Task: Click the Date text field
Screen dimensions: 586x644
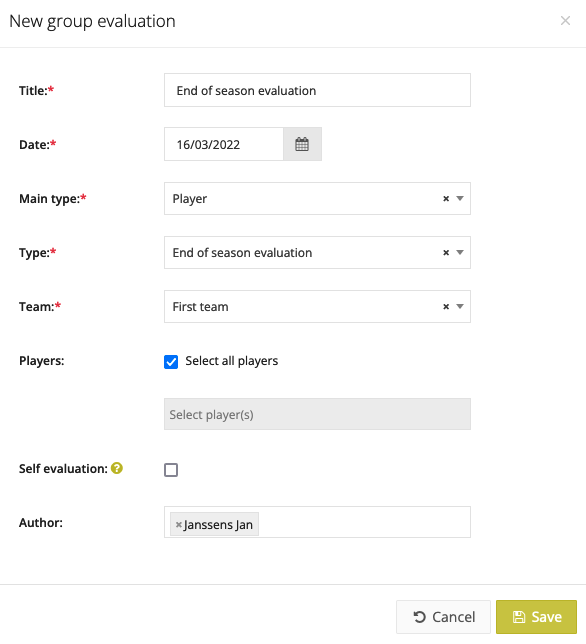Action: tap(224, 144)
